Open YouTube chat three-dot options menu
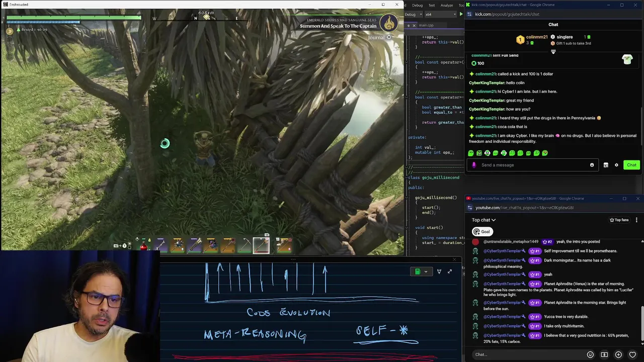Image resolution: width=644 pixels, height=362 pixels. click(636, 220)
